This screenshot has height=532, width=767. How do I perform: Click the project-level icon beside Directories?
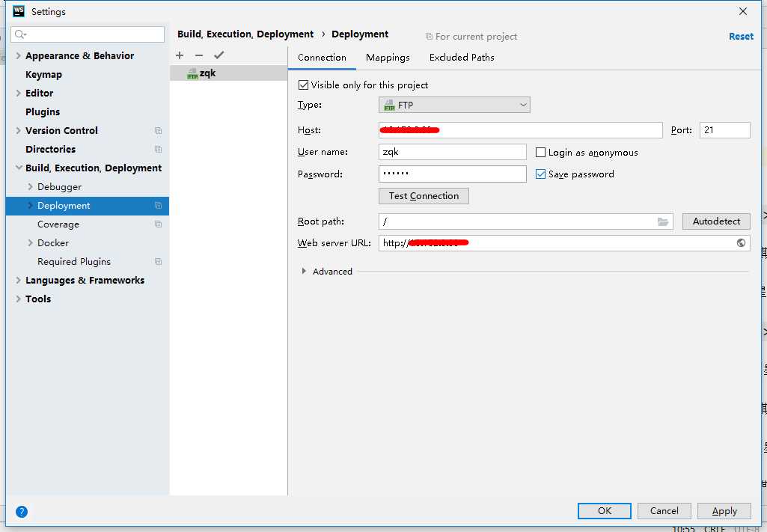(158, 149)
